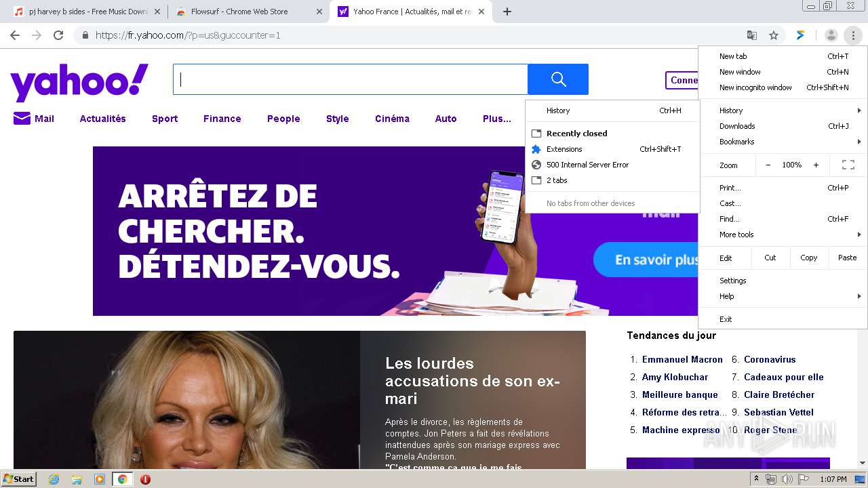The height and width of the screenshot is (488, 868).
Task: Open New incognito window
Action: click(x=783, y=87)
